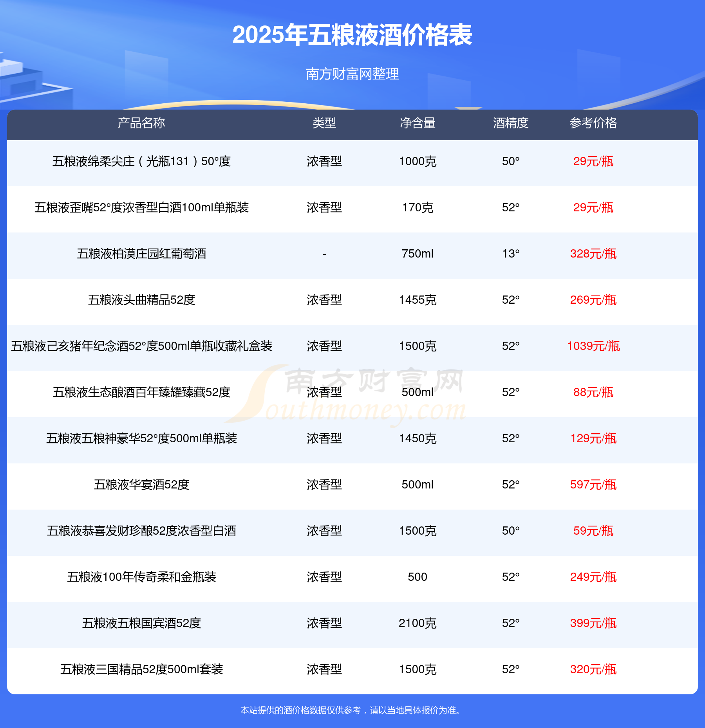Image resolution: width=705 pixels, height=728 pixels.
Task: Click the price 249元/瓶
Action: click(593, 577)
